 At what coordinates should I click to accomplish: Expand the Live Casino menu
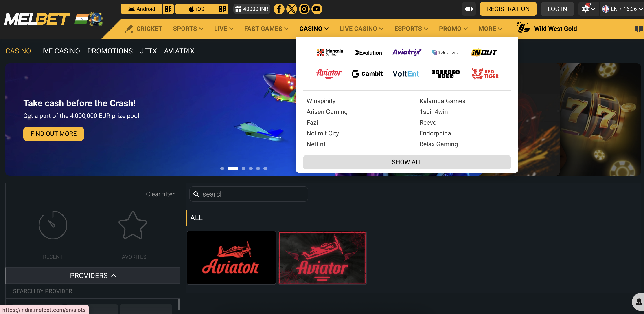pyautogui.click(x=361, y=29)
